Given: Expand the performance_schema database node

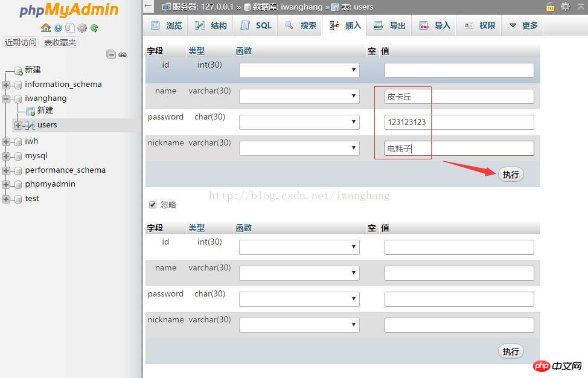Looking at the screenshot, I should tap(5, 171).
